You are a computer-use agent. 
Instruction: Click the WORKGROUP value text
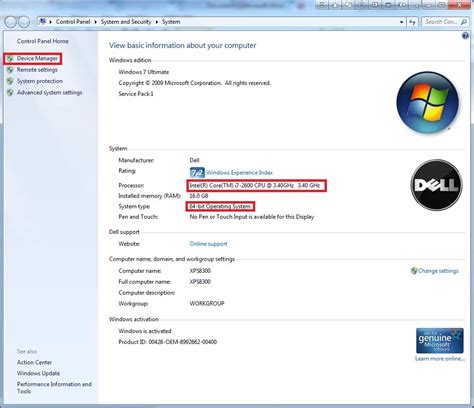(207, 304)
